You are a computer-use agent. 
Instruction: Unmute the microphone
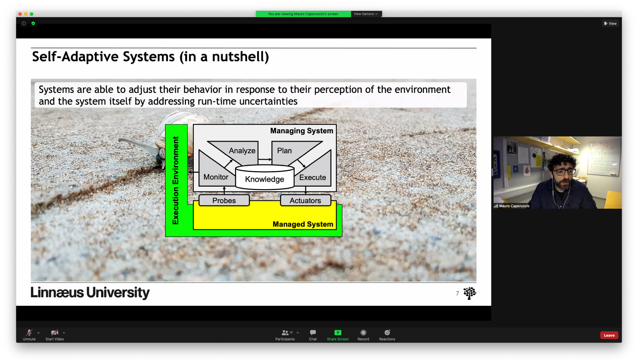29,335
